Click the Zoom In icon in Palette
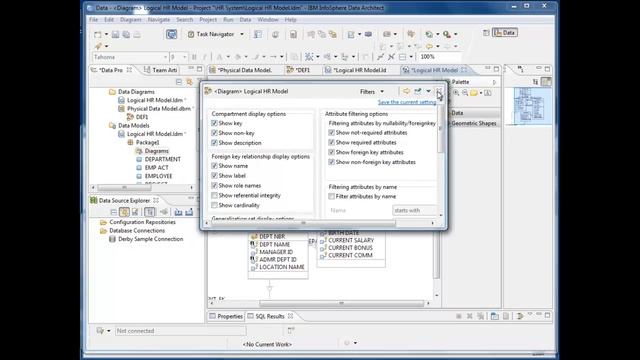 tap(456, 93)
